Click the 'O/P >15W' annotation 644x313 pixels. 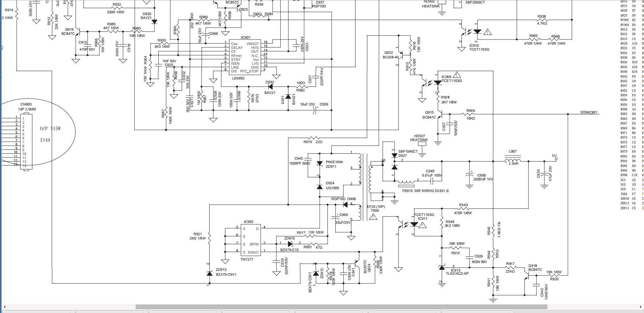50,128
